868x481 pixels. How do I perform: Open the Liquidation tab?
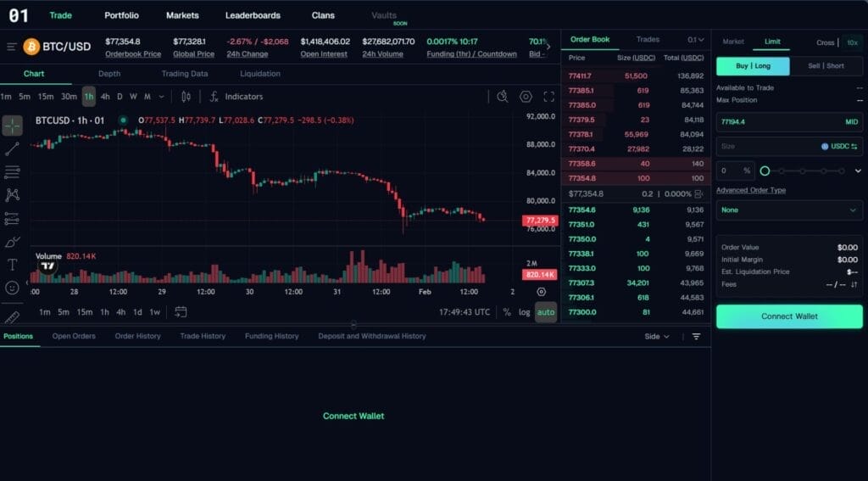[x=260, y=74]
